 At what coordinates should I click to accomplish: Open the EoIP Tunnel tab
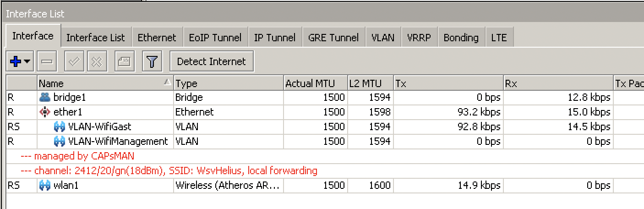[215, 38]
